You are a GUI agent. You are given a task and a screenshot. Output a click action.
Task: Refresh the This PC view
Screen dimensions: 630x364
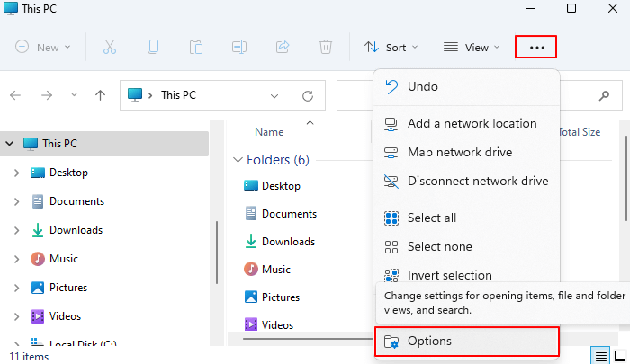(x=308, y=94)
